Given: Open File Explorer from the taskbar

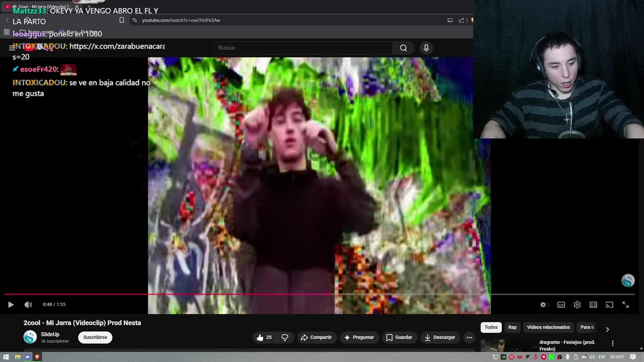Looking at the screenshot, I should coord(17,357).
